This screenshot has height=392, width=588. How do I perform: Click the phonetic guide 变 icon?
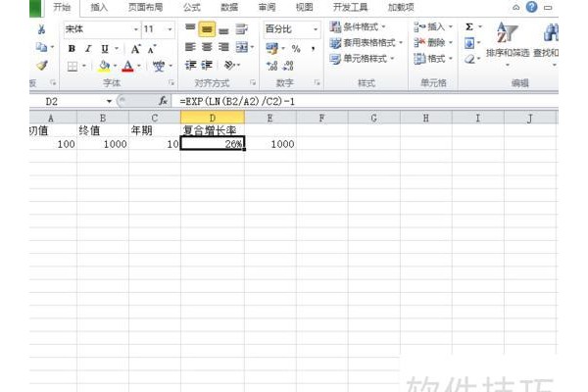point(159,66)
